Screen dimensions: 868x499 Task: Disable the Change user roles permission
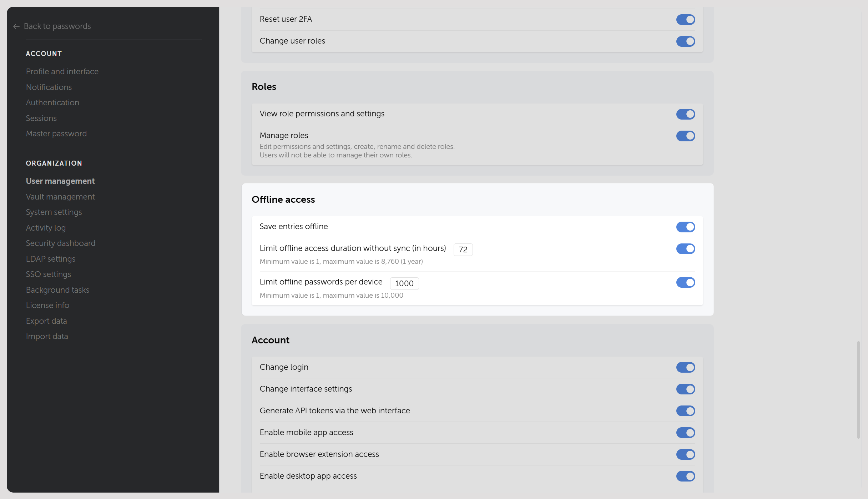686,41
